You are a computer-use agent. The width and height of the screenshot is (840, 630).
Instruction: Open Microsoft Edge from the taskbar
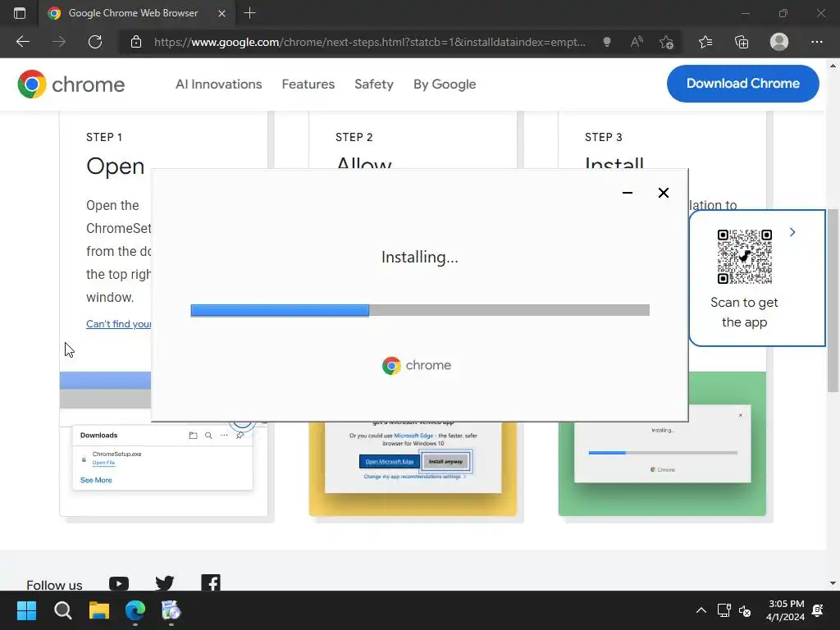[135, 610]
